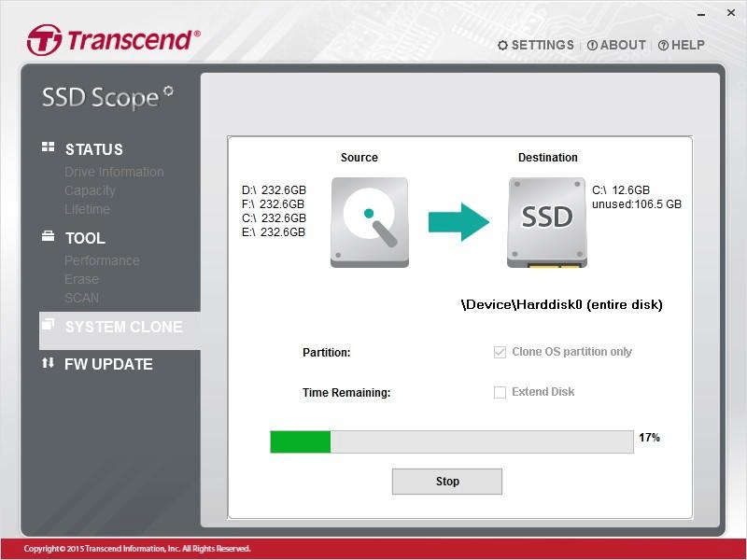Click the TOOL toolbox icon
Viewport: 747px width, 560px height.
click(49, 236)
